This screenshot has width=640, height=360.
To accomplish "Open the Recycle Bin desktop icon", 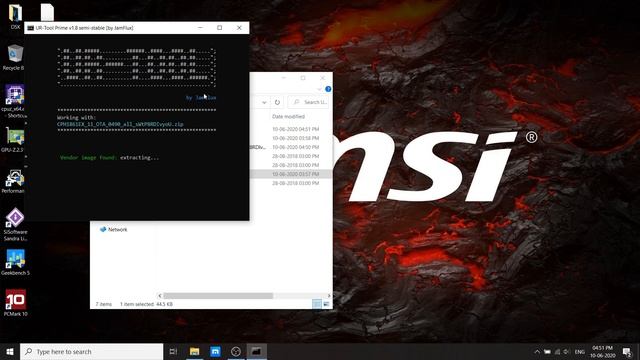I will [x=15, y=58].
